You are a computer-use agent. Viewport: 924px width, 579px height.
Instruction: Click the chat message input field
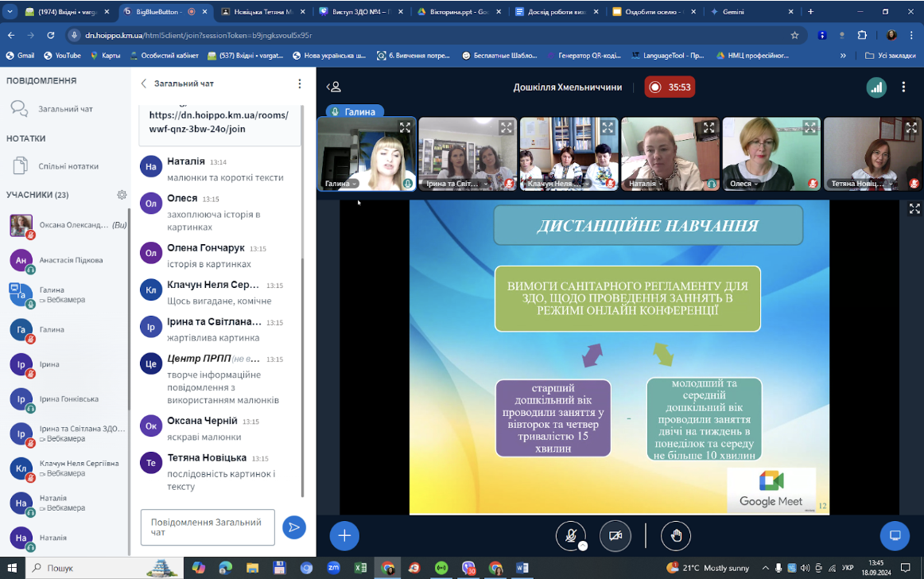tap(208, 527)
